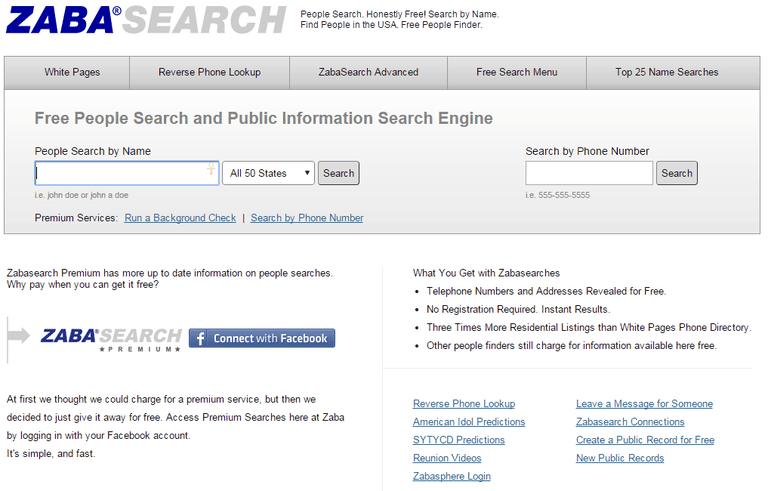Switch to ZabaSearch Advanced tab

(x=368, y=73)
